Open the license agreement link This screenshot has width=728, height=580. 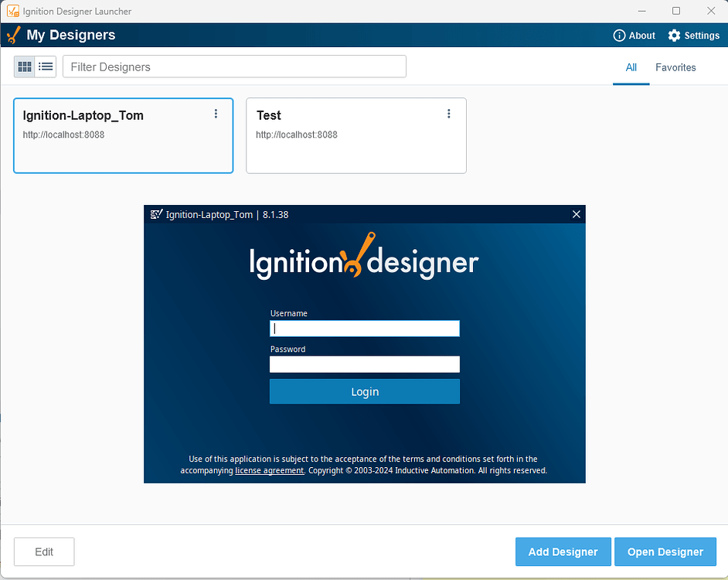click(269, 470)
